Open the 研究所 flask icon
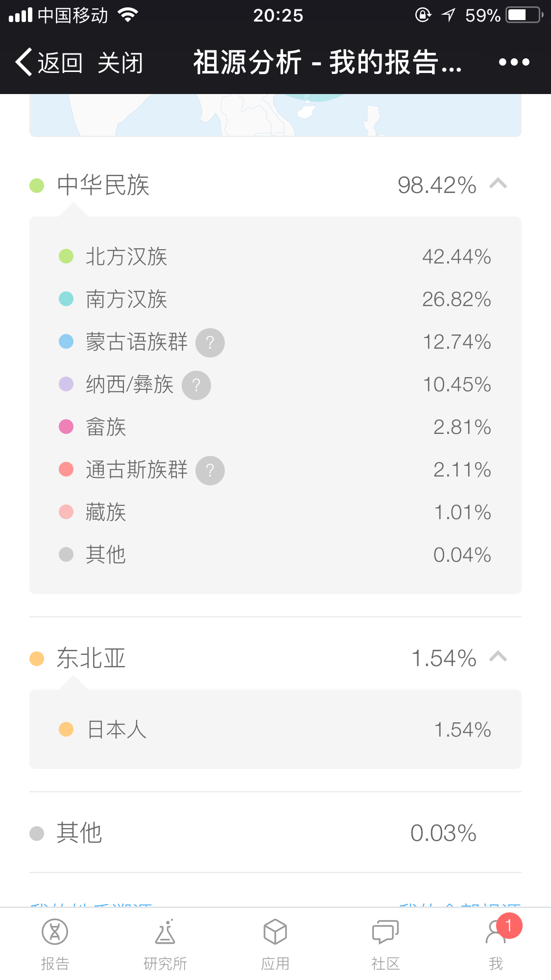Screen dimensions: 551x980 pyautogui.click(x=165, y=932)
